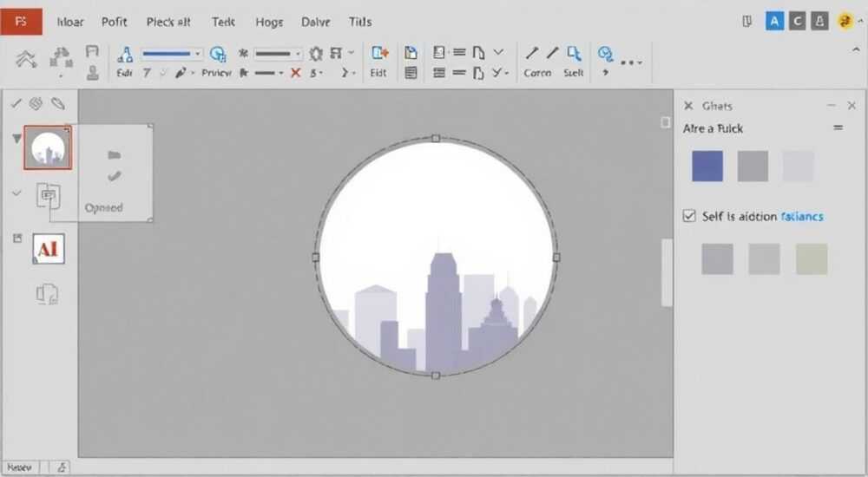Select the AI slide thumbnail
The image size is (868, 477).
tap(49, 249)
